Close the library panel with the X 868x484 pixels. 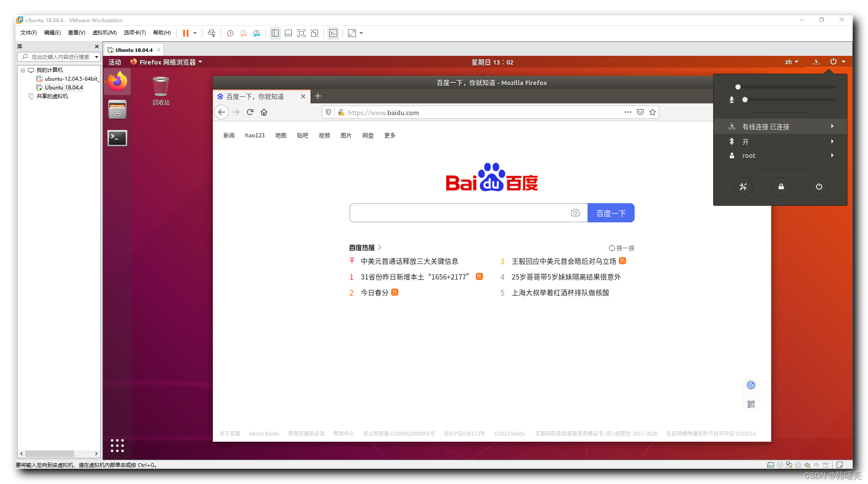click(97, 46)
